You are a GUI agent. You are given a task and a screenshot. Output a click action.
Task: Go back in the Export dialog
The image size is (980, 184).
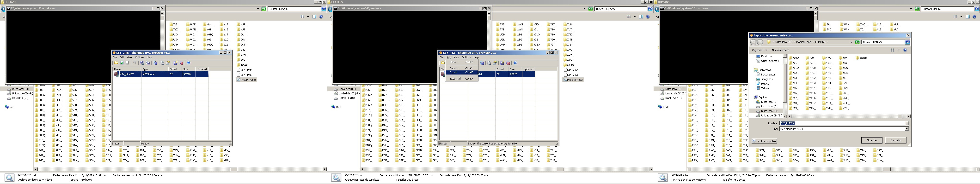click(x=754, y=42)
